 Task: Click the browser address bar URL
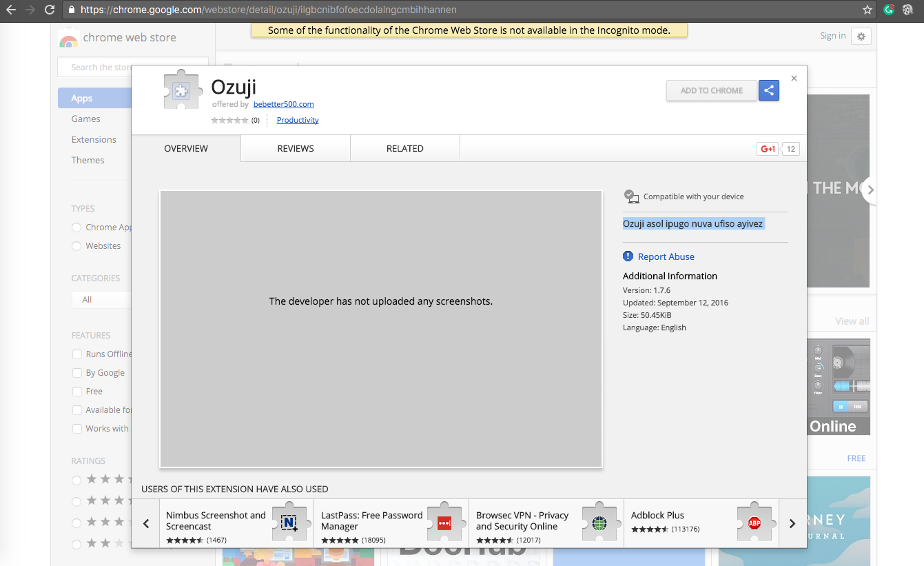[x=268, y=10]
